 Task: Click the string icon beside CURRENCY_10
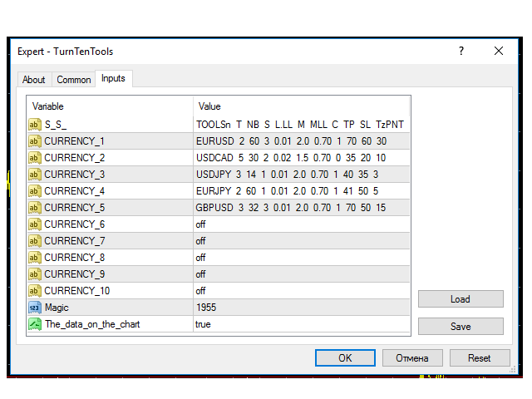[35, 291]
